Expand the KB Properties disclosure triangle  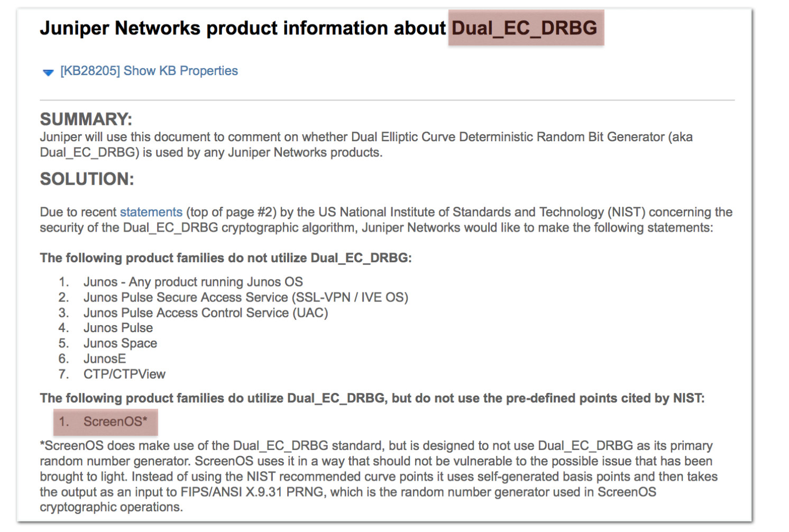tap(48, 72)
